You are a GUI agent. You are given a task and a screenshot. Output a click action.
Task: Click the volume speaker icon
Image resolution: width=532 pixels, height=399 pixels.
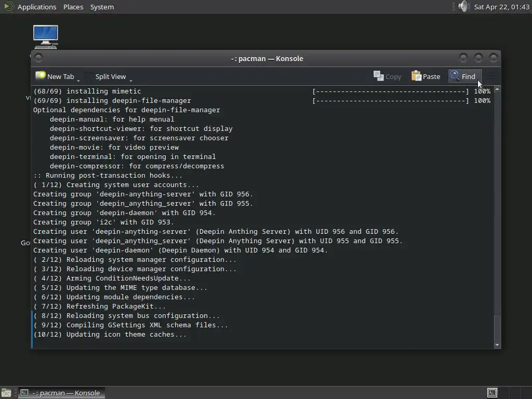click(463, 6)
